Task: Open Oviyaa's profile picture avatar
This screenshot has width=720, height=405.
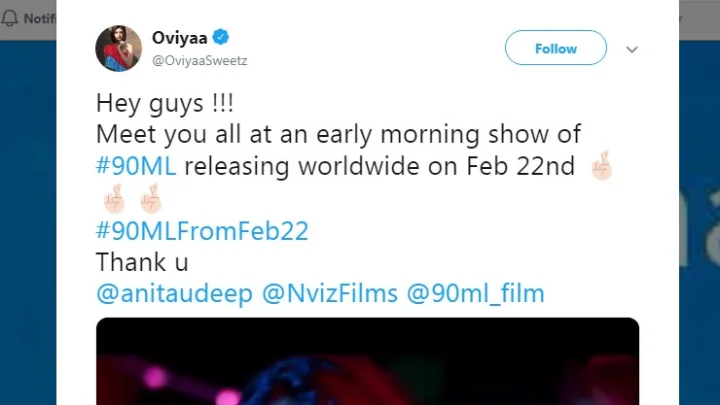Action: tap(119, 49)
